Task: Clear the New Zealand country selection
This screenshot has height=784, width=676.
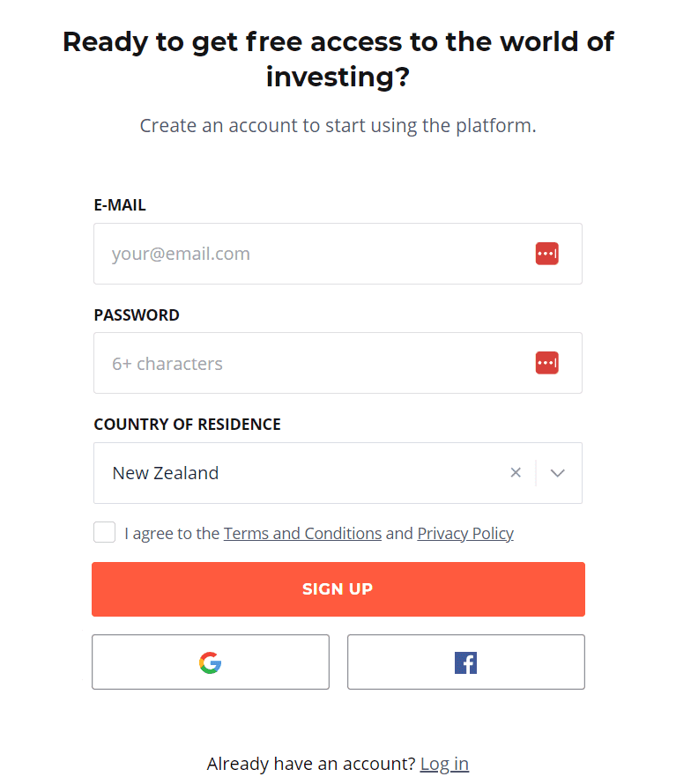Action: (x=516, y=473)
